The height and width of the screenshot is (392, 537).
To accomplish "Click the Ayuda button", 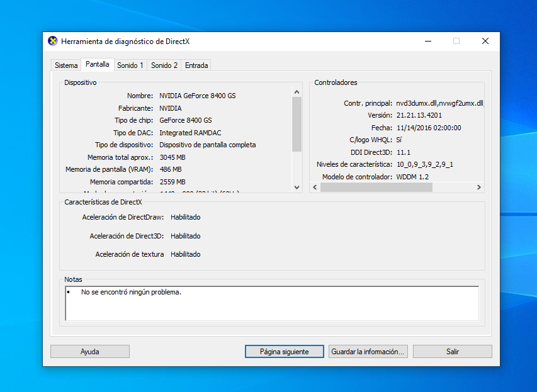I will 90,352.
